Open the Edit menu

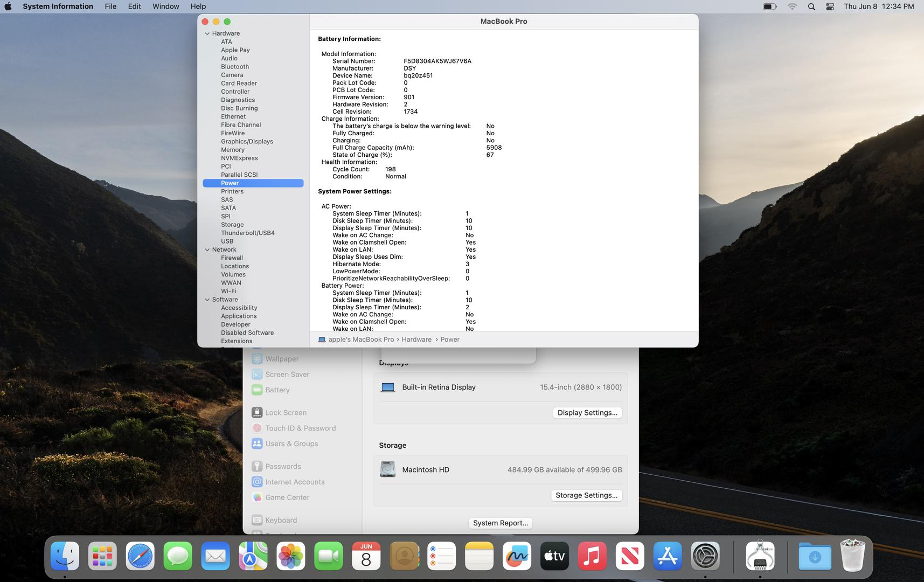135,6
